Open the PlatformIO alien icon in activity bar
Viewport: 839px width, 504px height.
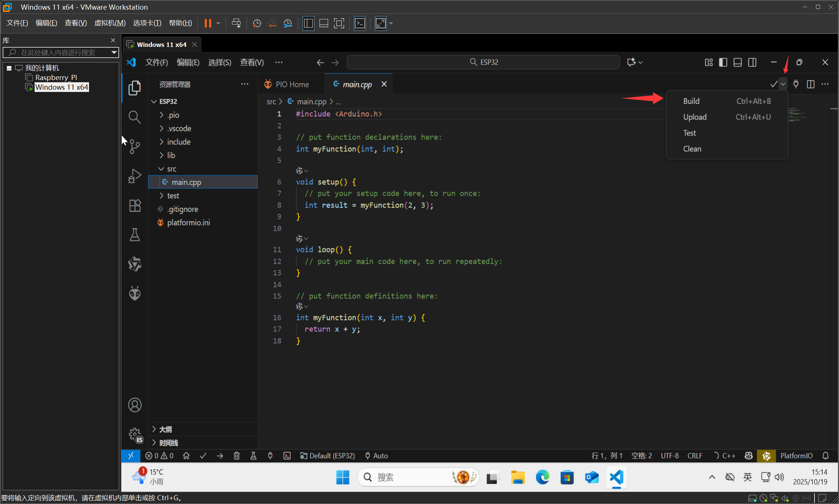click(x=134, y=293)
